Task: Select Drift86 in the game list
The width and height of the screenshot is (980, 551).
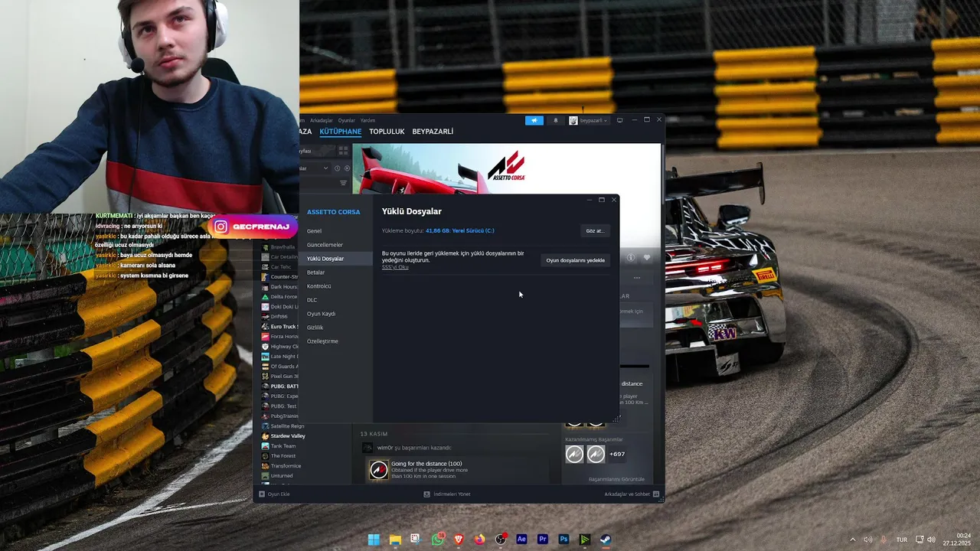Action: tap(279, 317)
